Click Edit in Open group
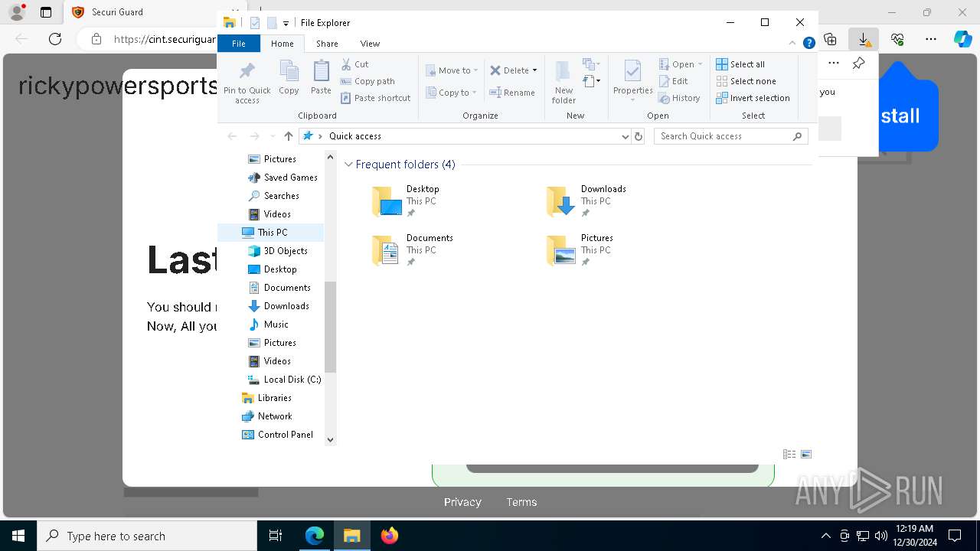This screenshot has height=551, width=980. [674, 81]
